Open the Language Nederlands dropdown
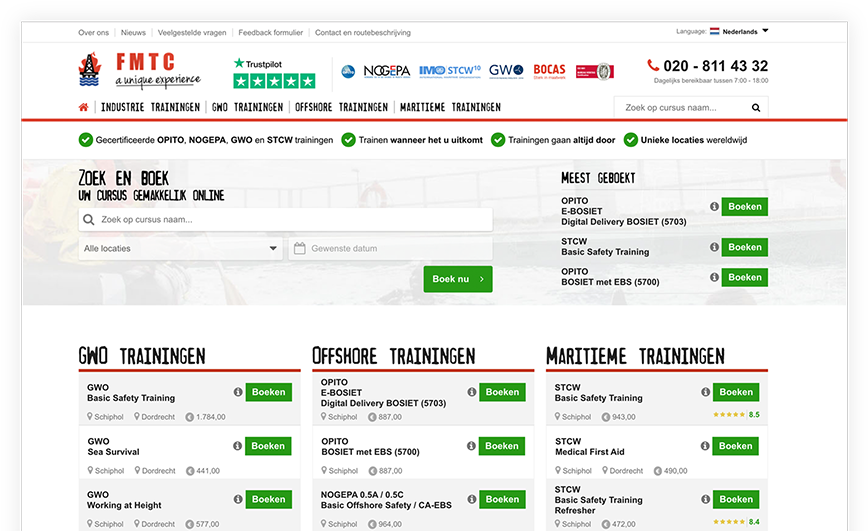The image size is (868, 531). click(x=739, y=32)
